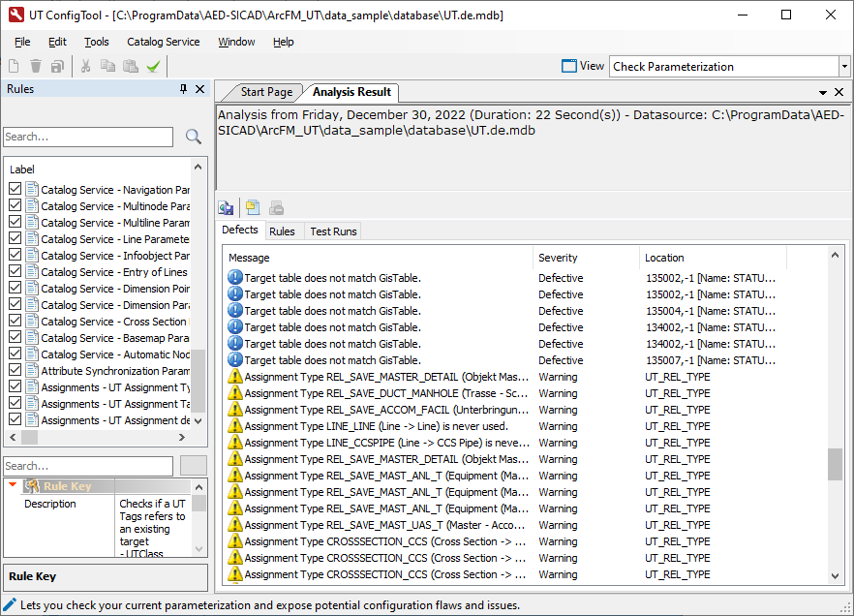Click down arrow of rules list scrollbar
This screenshot has width=854, height=616.
(198, 421)
